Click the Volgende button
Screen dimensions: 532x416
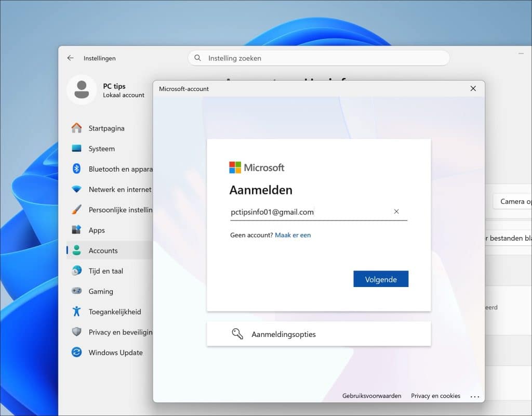pos(381,279)
